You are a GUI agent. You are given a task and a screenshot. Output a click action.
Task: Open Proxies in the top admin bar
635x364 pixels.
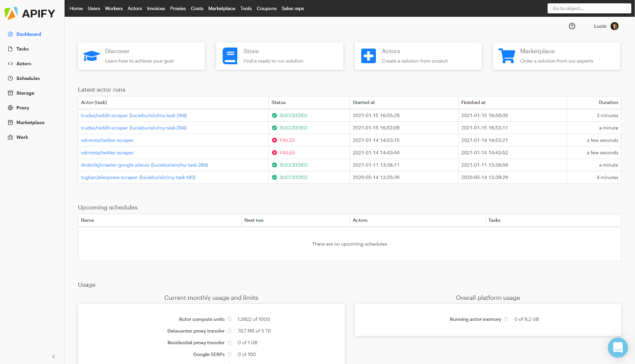click(178, 8)
